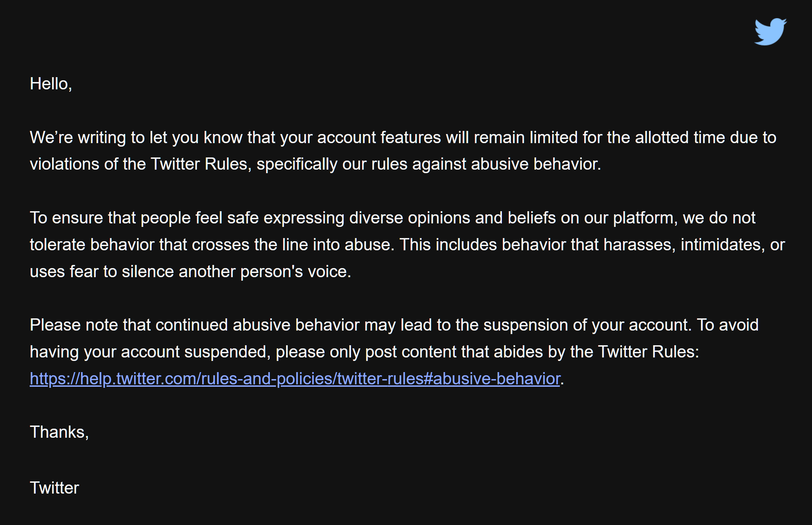
Task: Click the line starting 'Please note that continued abusive'
Action: 394,325
